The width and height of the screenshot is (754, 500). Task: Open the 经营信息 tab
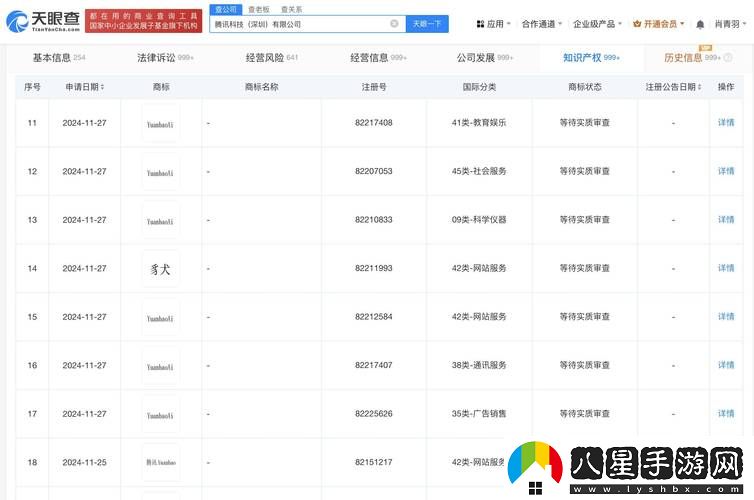(378, 58)
